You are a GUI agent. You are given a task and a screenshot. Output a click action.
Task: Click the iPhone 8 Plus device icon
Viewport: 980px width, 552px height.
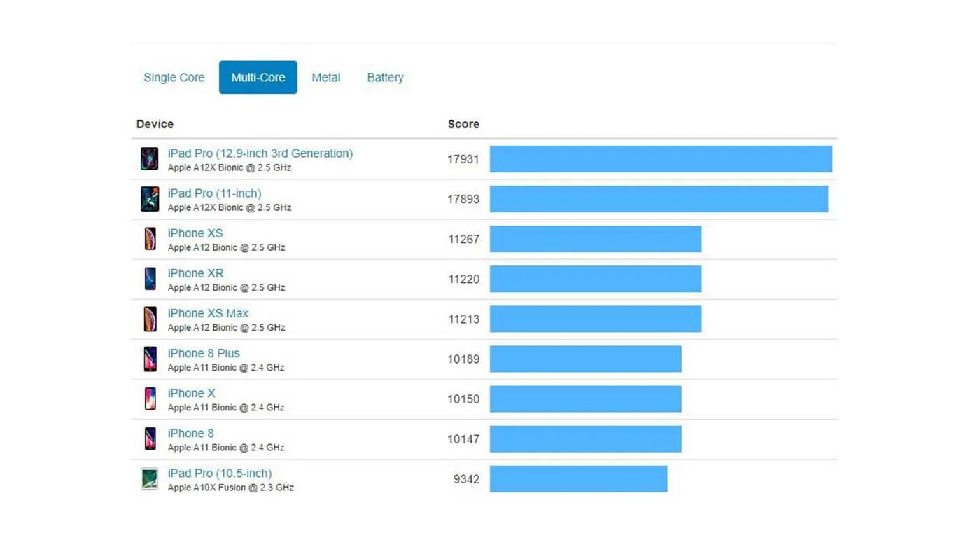[150, 359]
